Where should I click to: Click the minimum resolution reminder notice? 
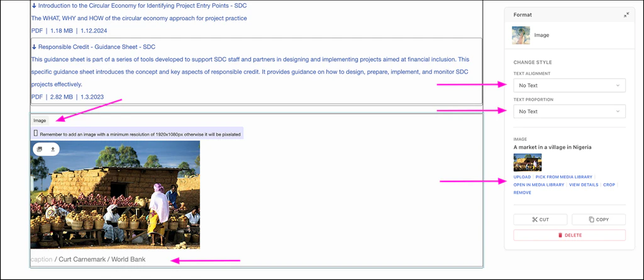click(137, 133)
